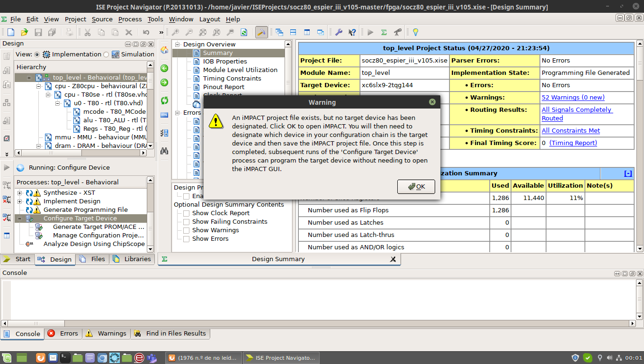This screenshot has width=644, height=364.
Task: Click the Undo arrow icon
Action: point(146,32)
